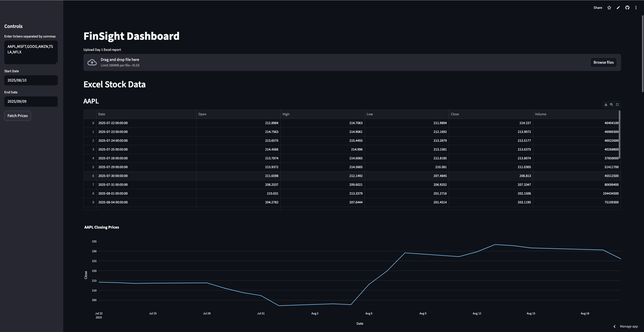644x332 pixels.
Task: Search within the AAPL table
Action: point(611,104)
